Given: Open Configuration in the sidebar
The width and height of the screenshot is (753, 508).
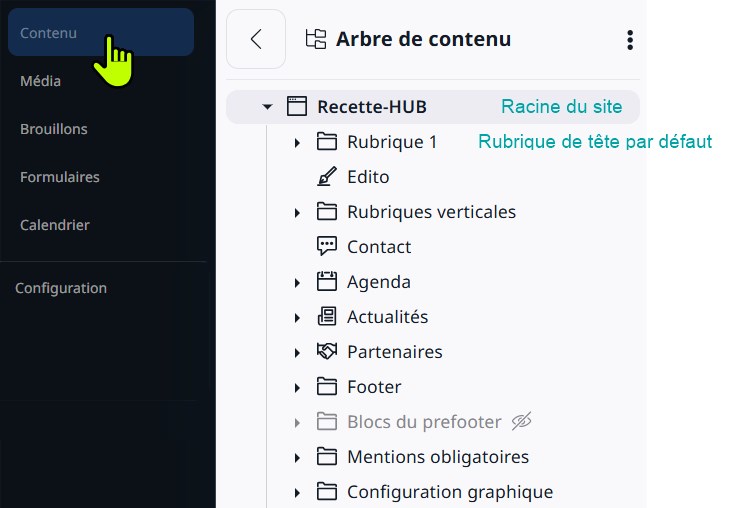Looking at the screenshot, I should 61,288.
